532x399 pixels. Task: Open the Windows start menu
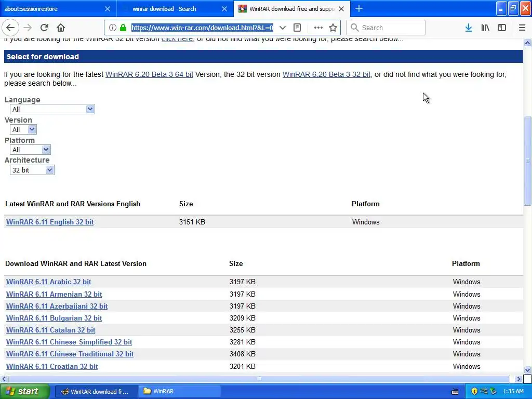[25, 391]
